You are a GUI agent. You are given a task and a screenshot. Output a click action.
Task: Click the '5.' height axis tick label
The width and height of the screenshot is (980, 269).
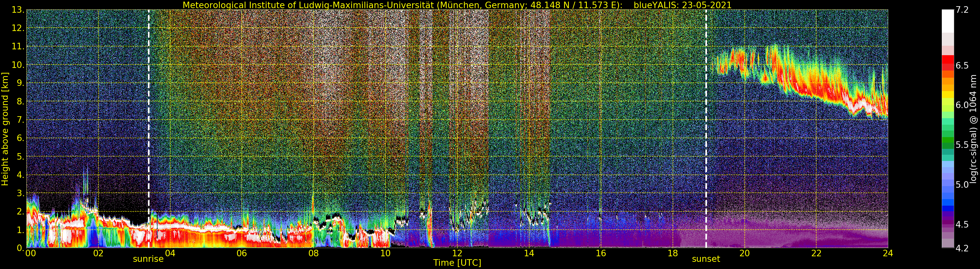(21, 156)
